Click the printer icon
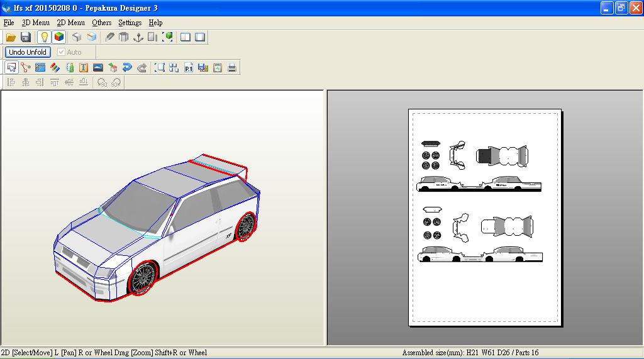644x359 pixels. (232, 68)
